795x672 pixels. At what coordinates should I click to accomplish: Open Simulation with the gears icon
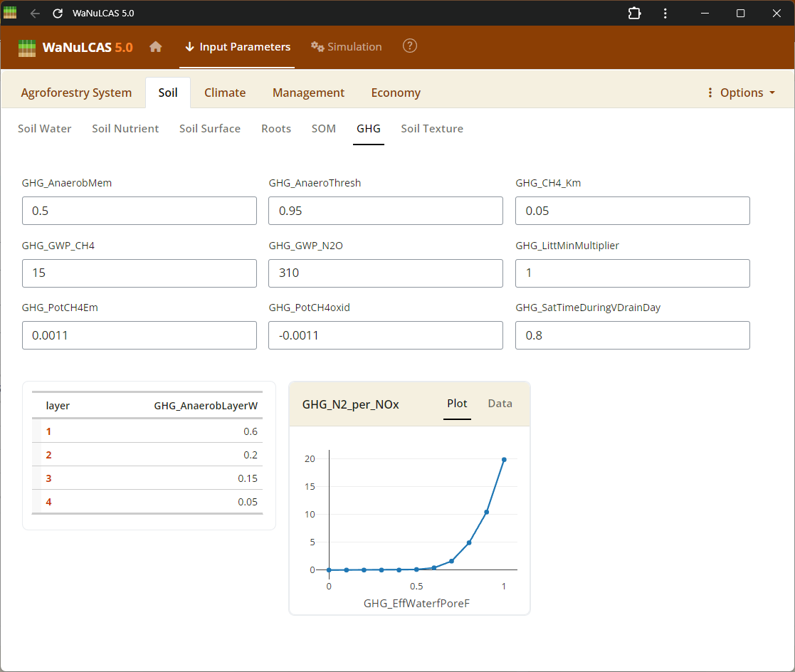347,47
